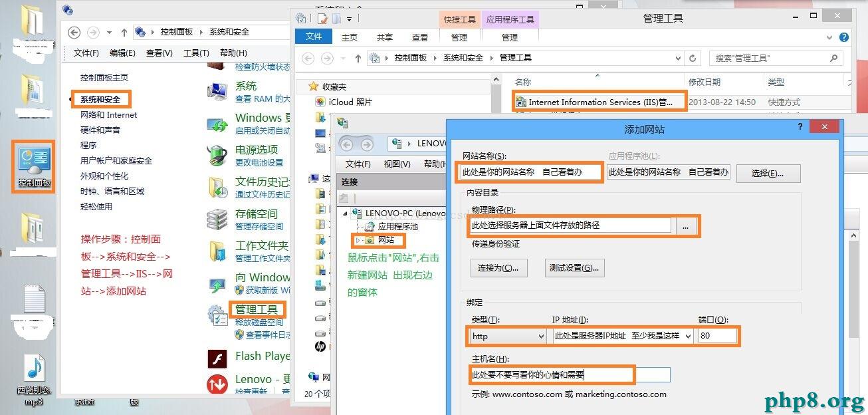Switch to 共享 ribbon tab
The width and height of the screenshot is (868, 415).
click(x=384, y=38)
